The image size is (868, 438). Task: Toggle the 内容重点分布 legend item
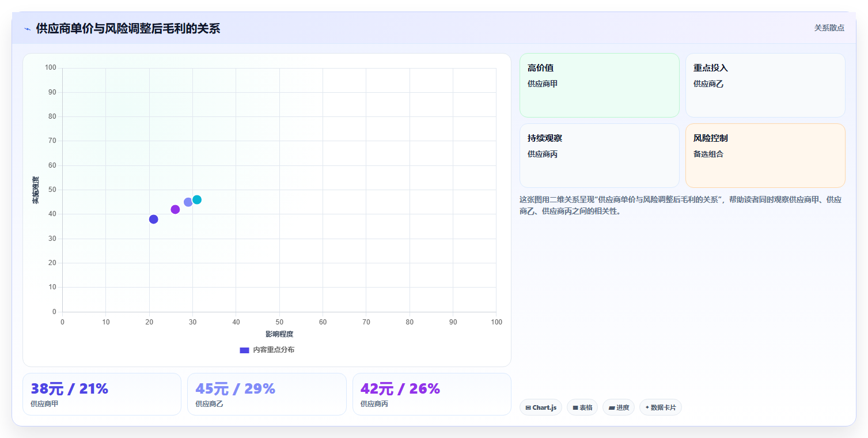point(267,350)
